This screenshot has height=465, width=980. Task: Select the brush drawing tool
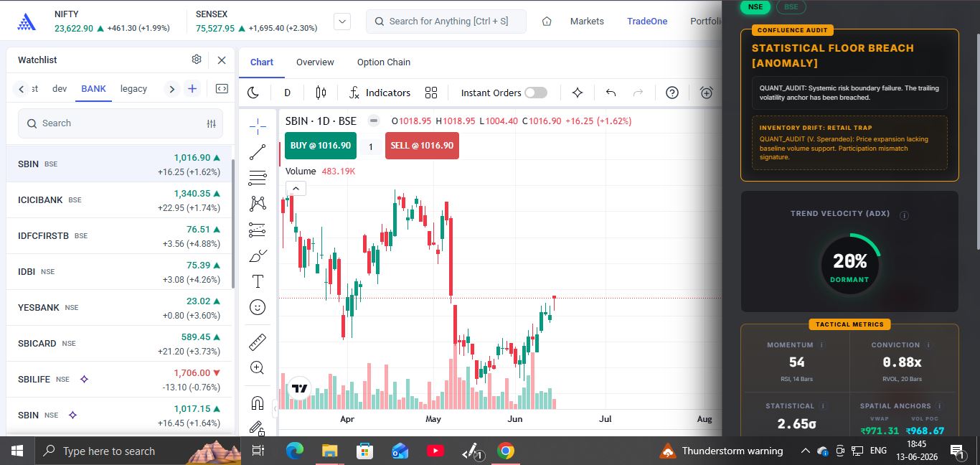click(x=258, y=255)
